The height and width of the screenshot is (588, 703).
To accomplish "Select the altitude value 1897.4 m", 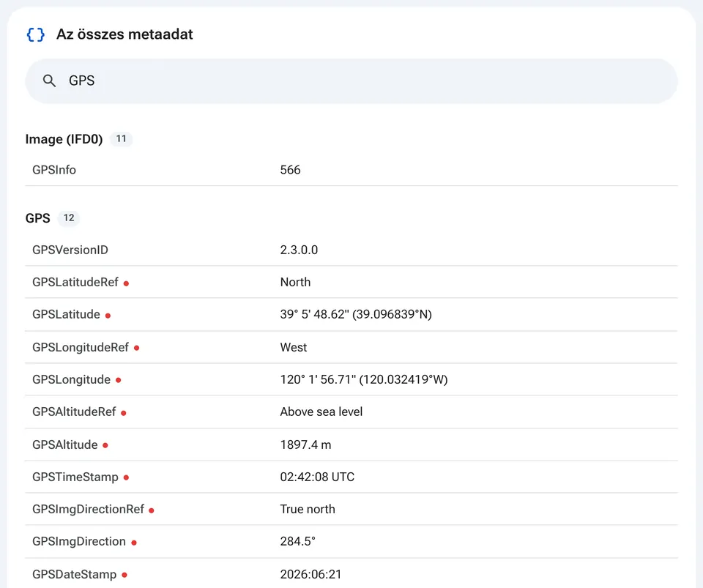I will click(x=306, y=445).
